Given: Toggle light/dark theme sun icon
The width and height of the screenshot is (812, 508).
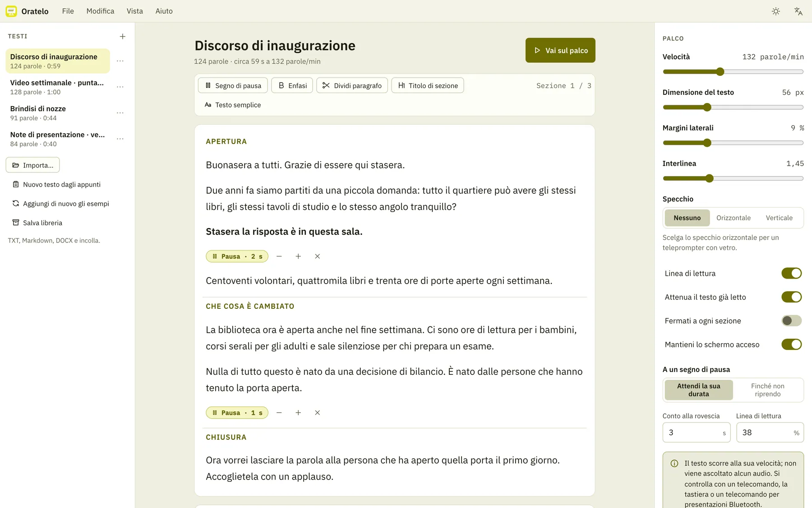Looking at the screenshot, I should coord(776,11).
